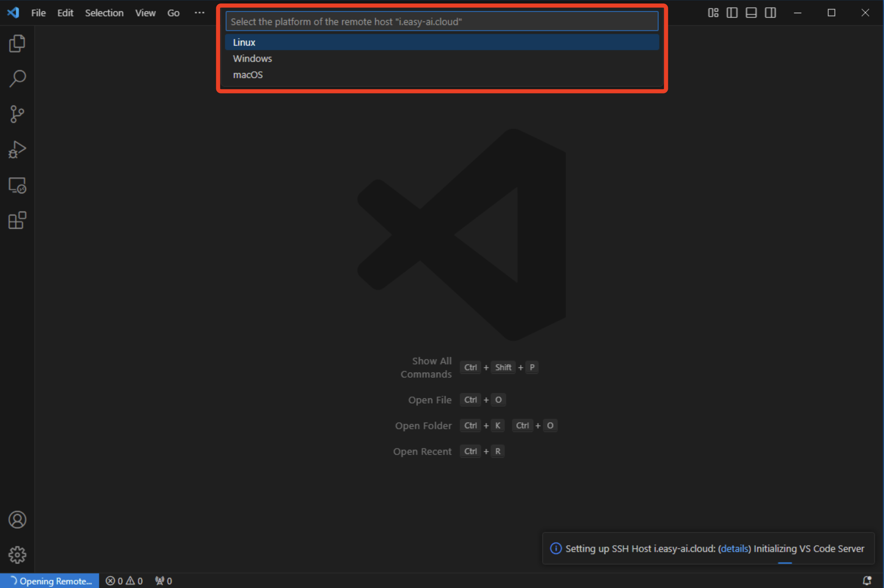The image size is (884, 588).
Task: Click the Open File shortcut label
Action: click(x=430, y=400)
